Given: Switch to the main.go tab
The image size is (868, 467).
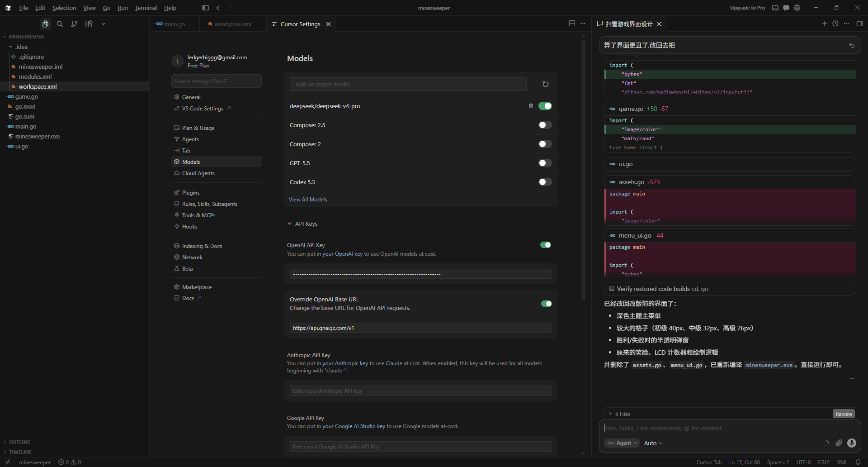Looking at the screenshot, I should 175,24.
